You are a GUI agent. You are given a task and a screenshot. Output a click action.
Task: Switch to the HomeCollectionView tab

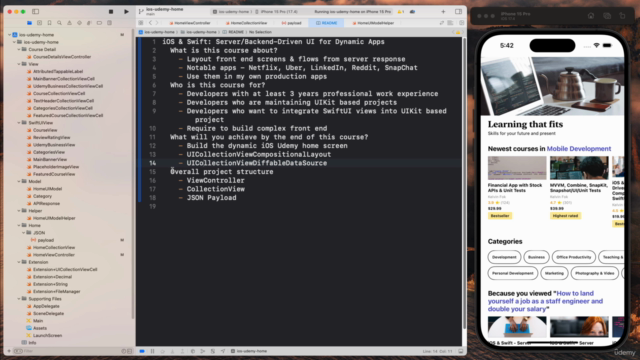click(x=247, y=23)
